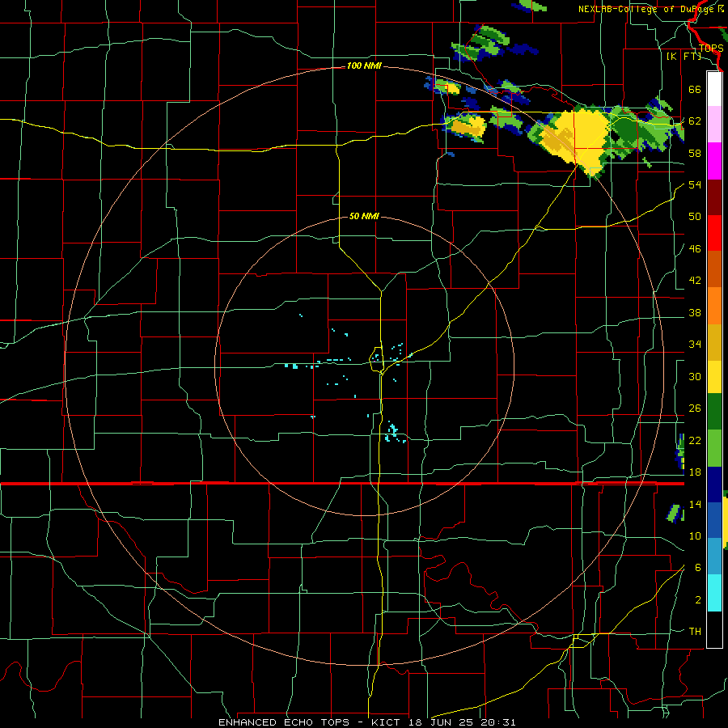Click the "62" legend value
This screenshot has height=728, width=728.
coord(695,121)
